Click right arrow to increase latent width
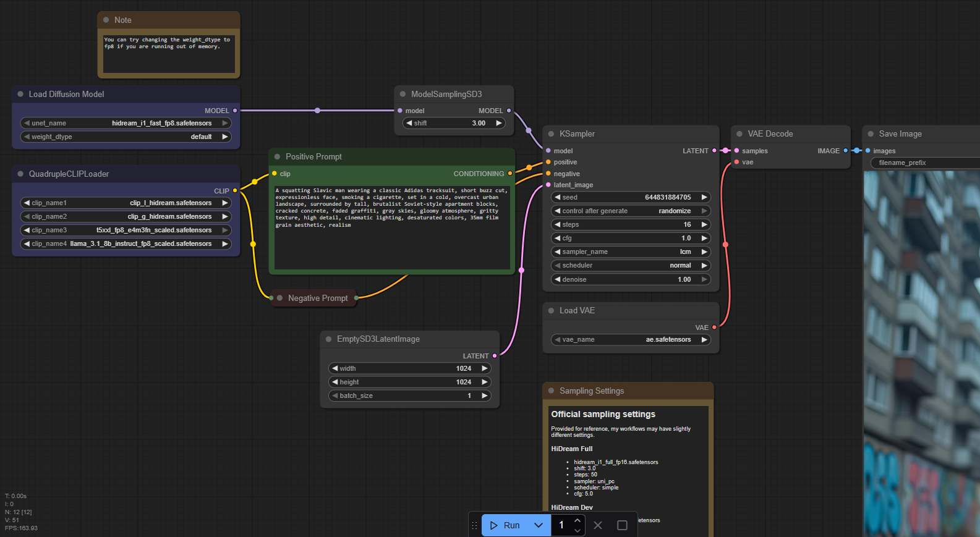The image size is (980, 537). coord(485,369)
